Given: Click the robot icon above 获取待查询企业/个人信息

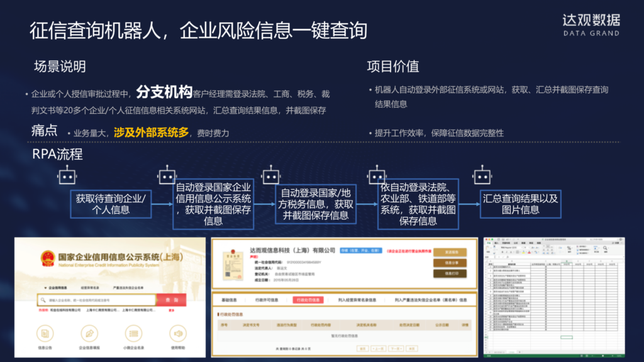Looking at the screenshot, I should pyautogui.click(x=67, y=177).
